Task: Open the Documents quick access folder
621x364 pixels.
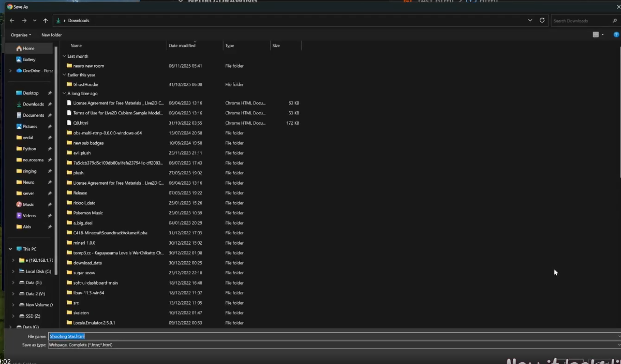Action: (x=33, y=115)
